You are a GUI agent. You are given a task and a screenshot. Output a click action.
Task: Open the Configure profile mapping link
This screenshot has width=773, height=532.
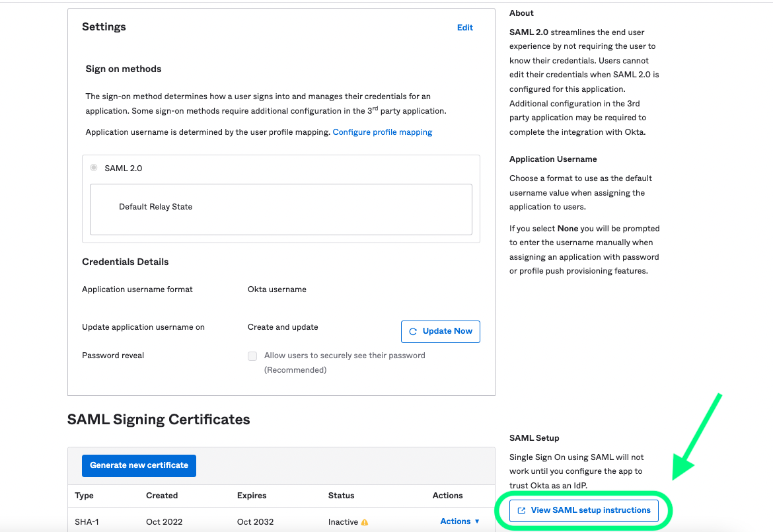point(382,132)
